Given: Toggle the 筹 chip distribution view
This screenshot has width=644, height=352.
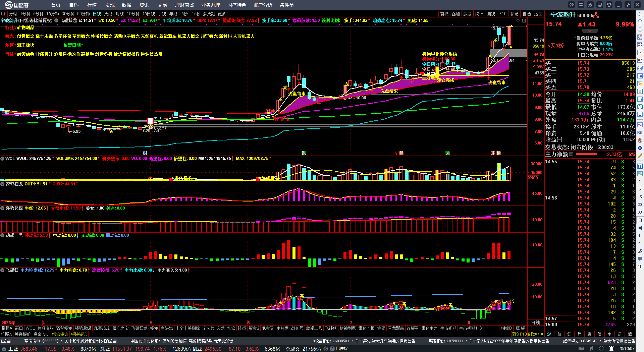Looking at the screenshot, I should click(x=630, y=334).
